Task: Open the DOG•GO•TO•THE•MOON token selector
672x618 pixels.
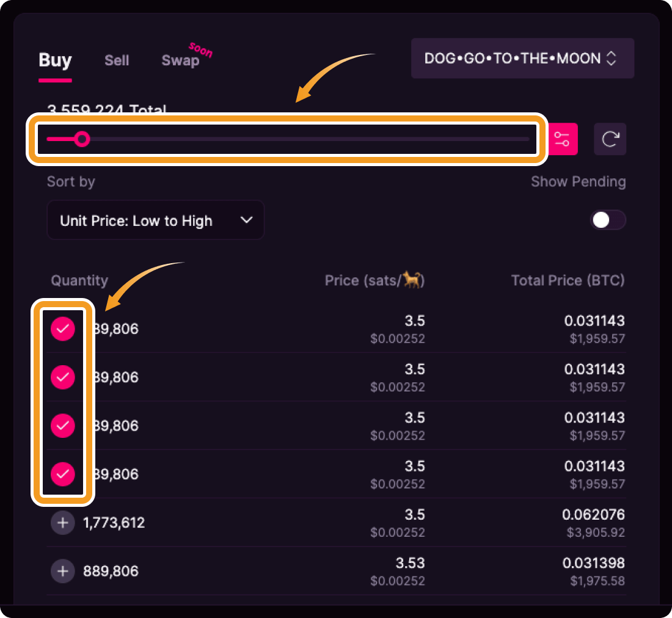Action: pos(522,59)
